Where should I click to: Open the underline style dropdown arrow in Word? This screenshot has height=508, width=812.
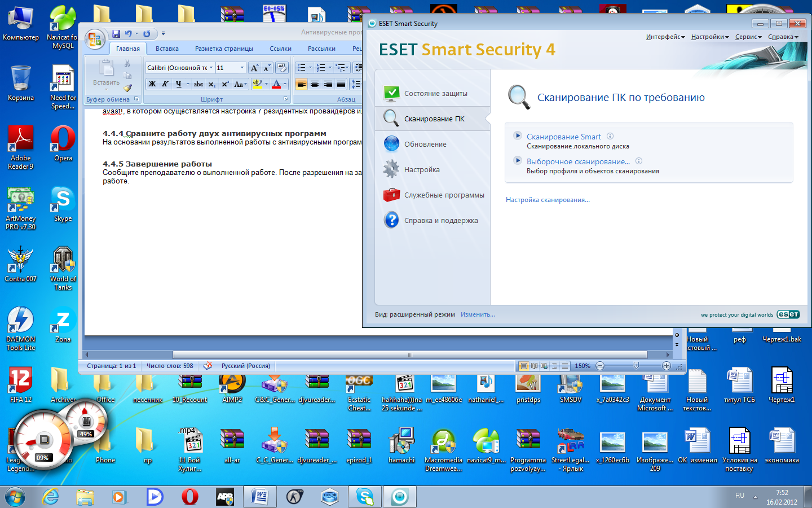coord(188,84)
